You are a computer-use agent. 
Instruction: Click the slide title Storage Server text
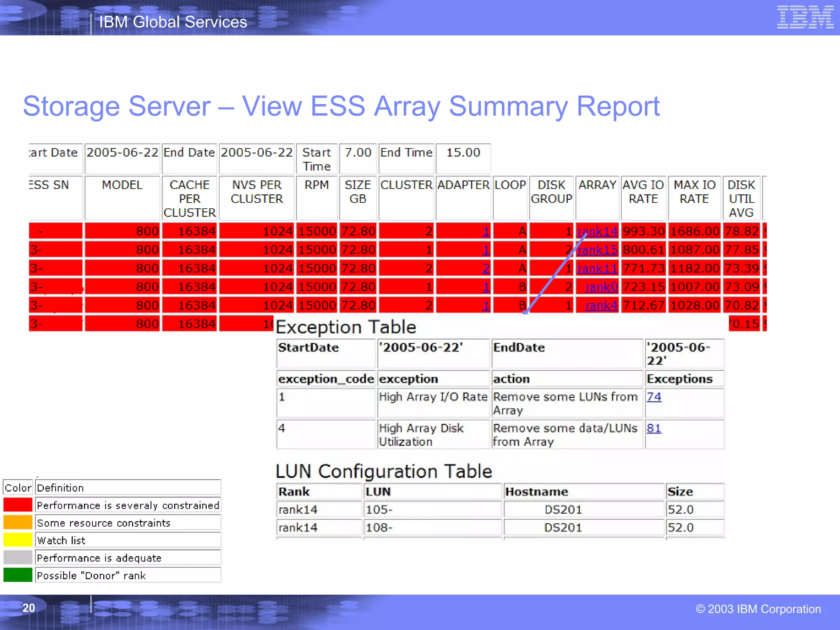(x=341, y=106)
